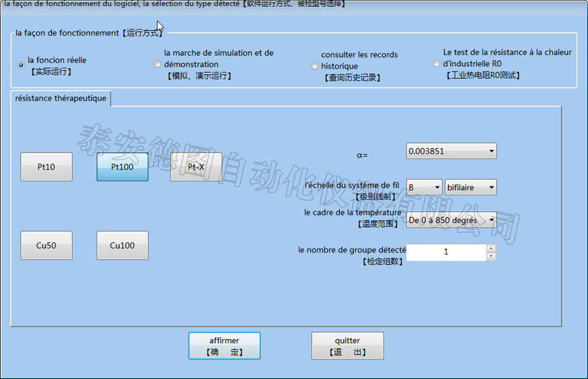Select simulation and demonstration mode radio

click(157, 65)
